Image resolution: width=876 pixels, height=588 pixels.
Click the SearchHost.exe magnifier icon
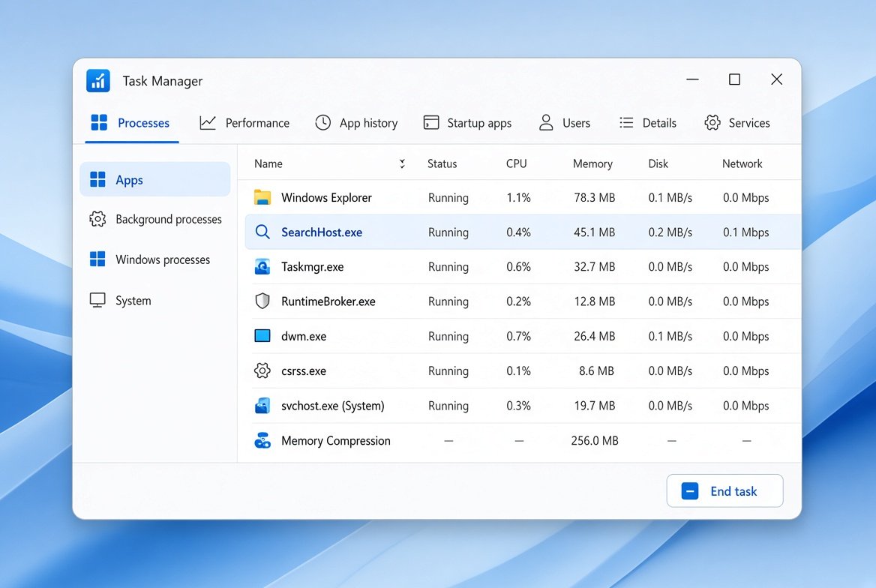262,232
